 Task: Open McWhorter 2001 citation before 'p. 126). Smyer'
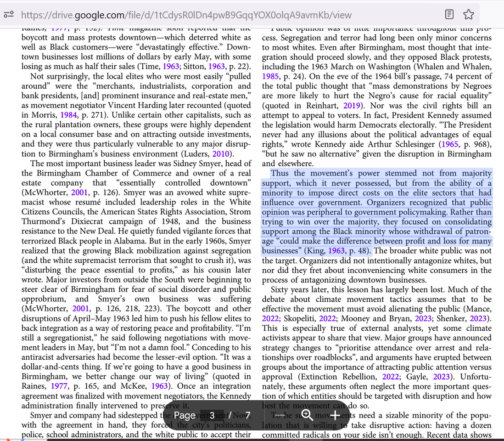pyautogui.click(x=79, y=192)
